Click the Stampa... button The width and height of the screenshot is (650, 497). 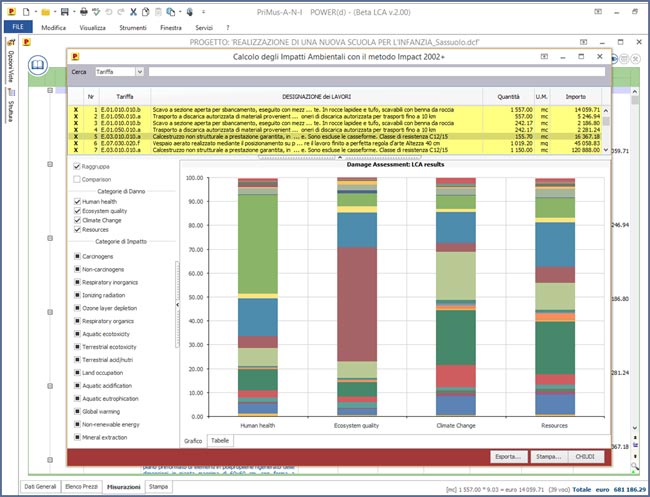click(x=548, y=457)
